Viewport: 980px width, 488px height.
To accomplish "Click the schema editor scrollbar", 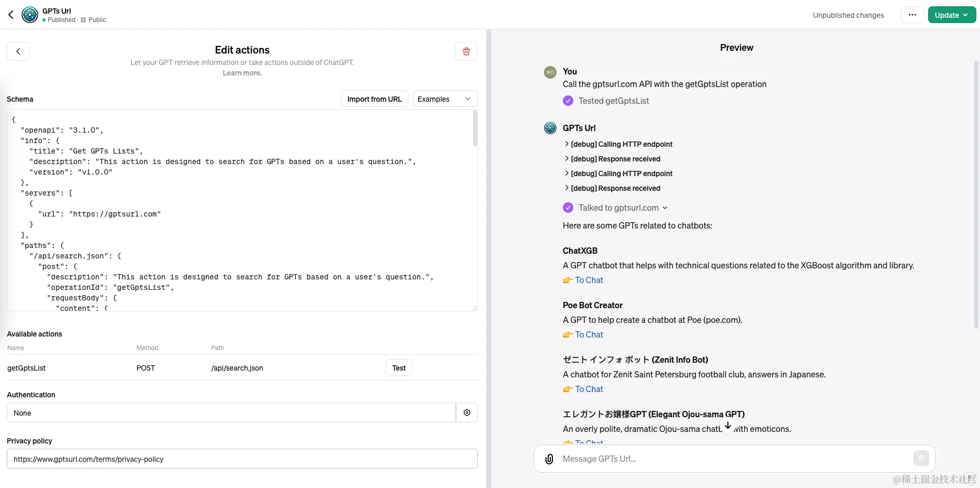I will click(x=475, y=128).
